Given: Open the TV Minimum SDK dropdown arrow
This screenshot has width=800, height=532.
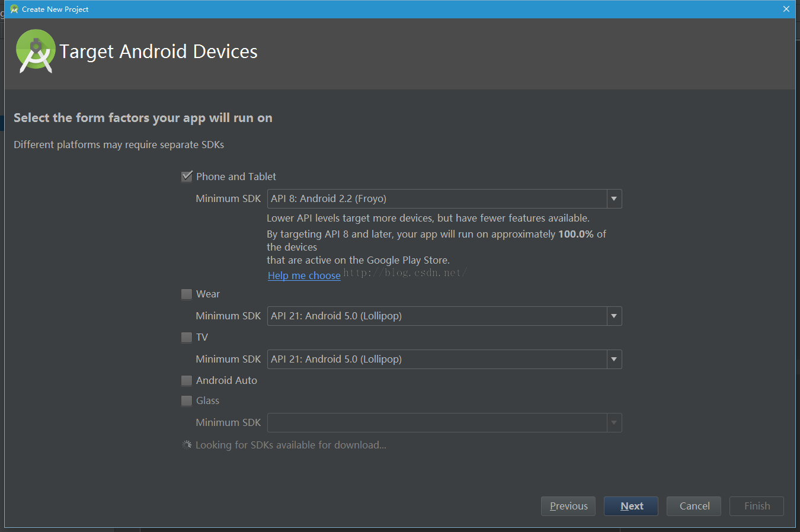Looking at the screenshot, I should [614, 359].
